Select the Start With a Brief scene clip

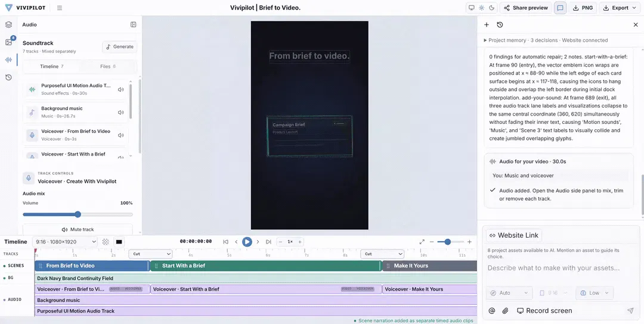266,266
